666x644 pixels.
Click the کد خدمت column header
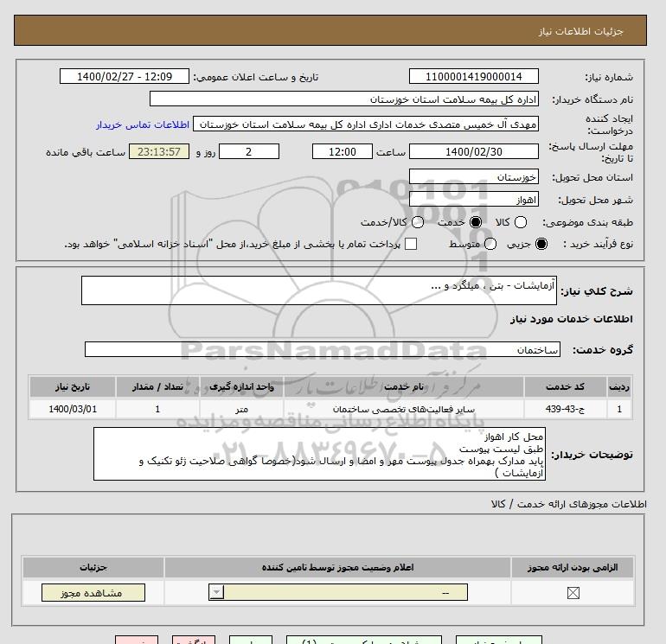565,386
